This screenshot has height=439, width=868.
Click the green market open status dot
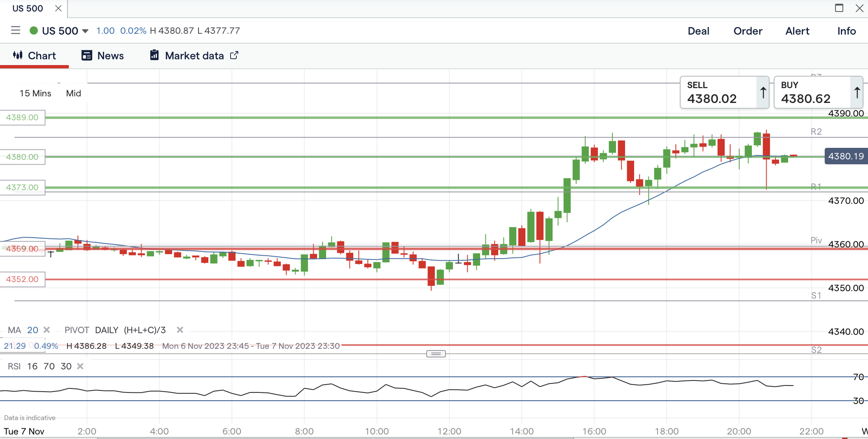[x=34, y=31]
